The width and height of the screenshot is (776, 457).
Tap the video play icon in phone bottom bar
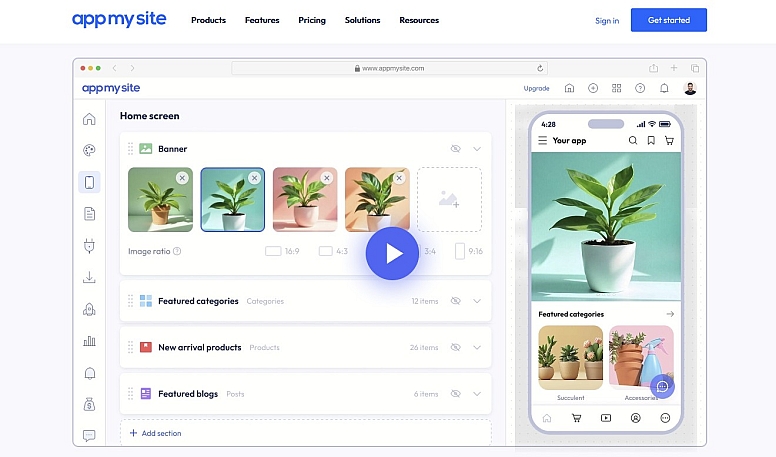pyautogui.click(x=606, y=418)
